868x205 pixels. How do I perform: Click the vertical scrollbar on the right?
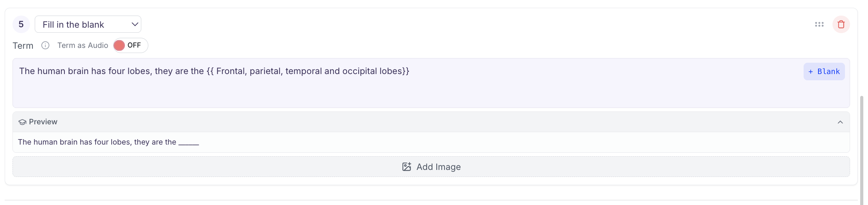coord(862,148)
